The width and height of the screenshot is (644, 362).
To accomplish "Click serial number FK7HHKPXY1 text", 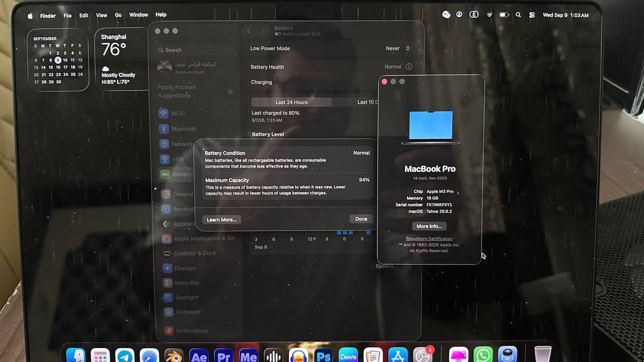I will [439, 205].
